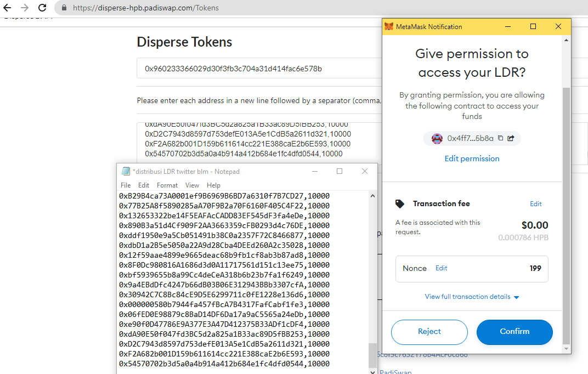Confirm the MetaMask permission request

coord(514,332)
